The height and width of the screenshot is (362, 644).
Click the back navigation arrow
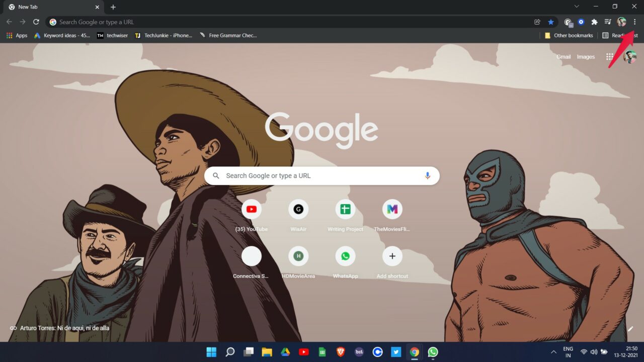point(9,22)
